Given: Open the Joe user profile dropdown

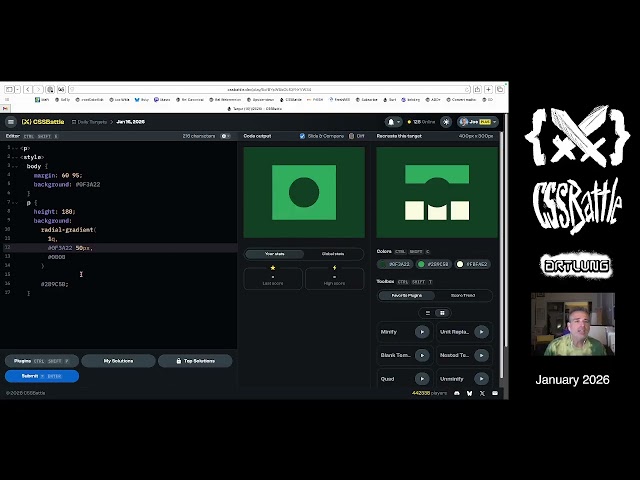Looking at the screenshot, I should tap(478, 122).
